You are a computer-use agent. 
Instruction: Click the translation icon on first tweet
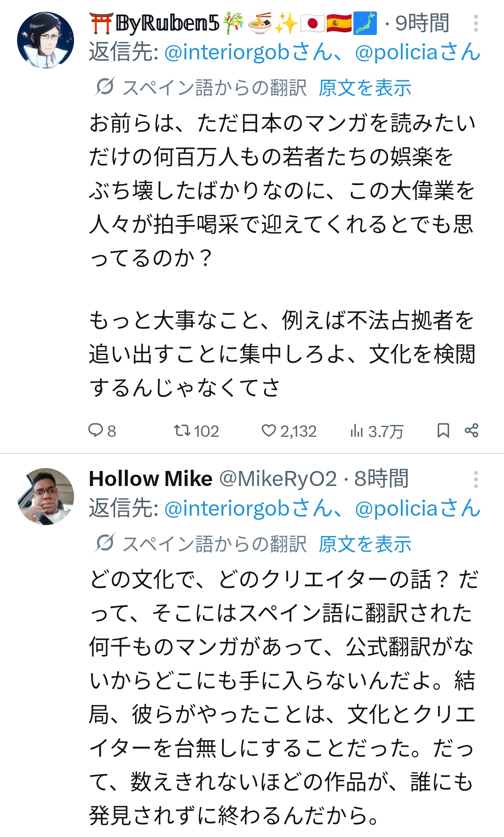coord(105,87)
